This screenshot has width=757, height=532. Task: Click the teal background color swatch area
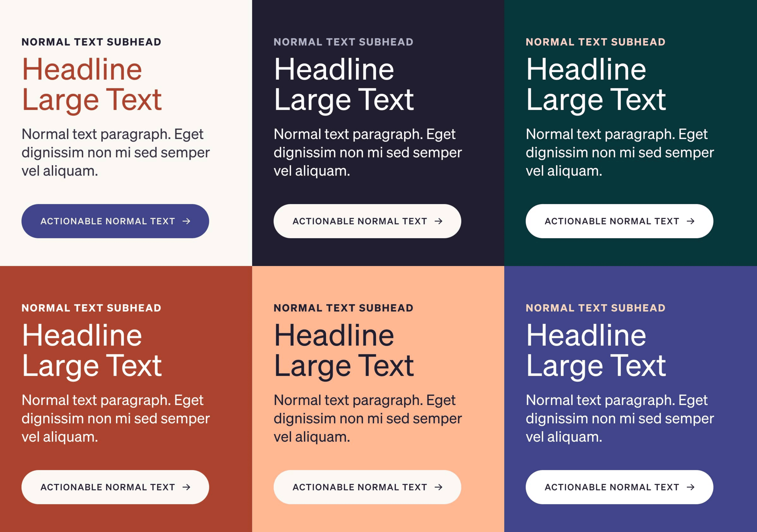(x=630, y=132)
